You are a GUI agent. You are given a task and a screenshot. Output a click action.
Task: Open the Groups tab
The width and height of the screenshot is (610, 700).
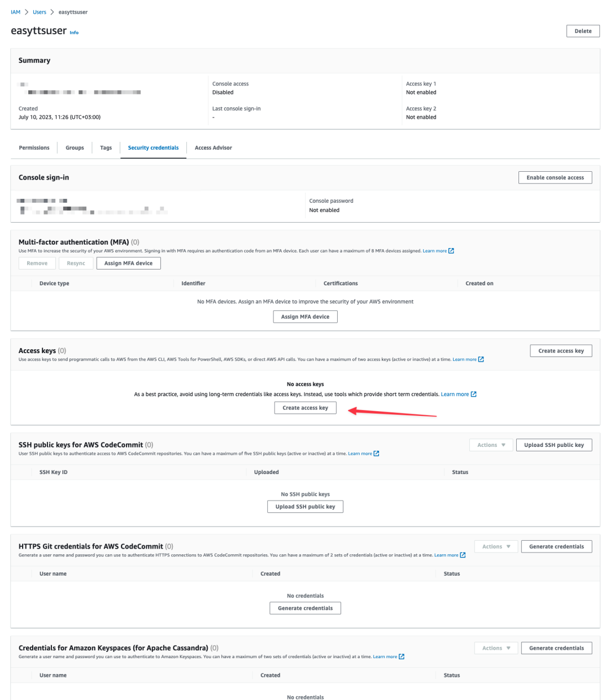75,148
